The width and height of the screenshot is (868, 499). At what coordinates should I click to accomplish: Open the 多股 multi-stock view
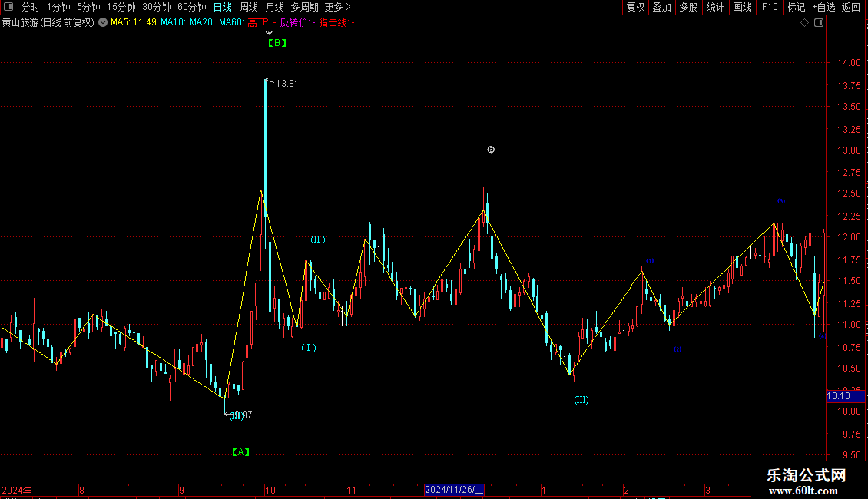[x=688, y=7]
